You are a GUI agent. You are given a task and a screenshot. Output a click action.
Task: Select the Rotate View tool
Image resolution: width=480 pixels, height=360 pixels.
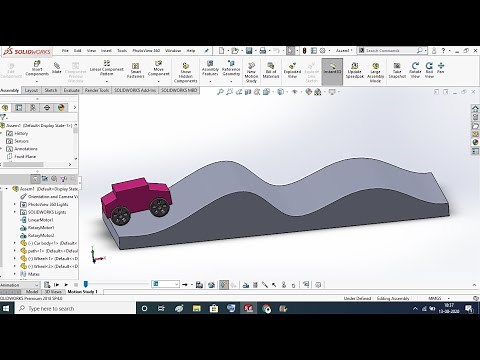415,70
